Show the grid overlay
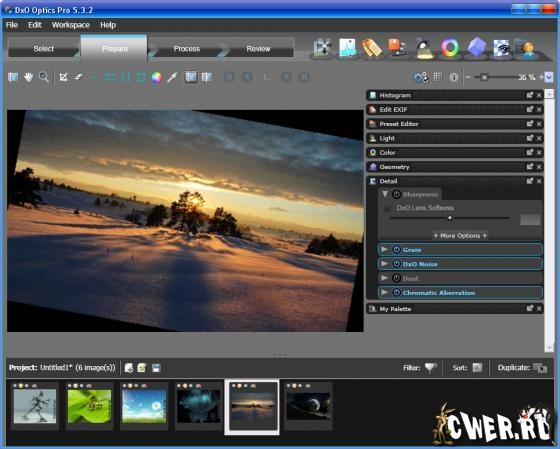 (x=438, y=76)
